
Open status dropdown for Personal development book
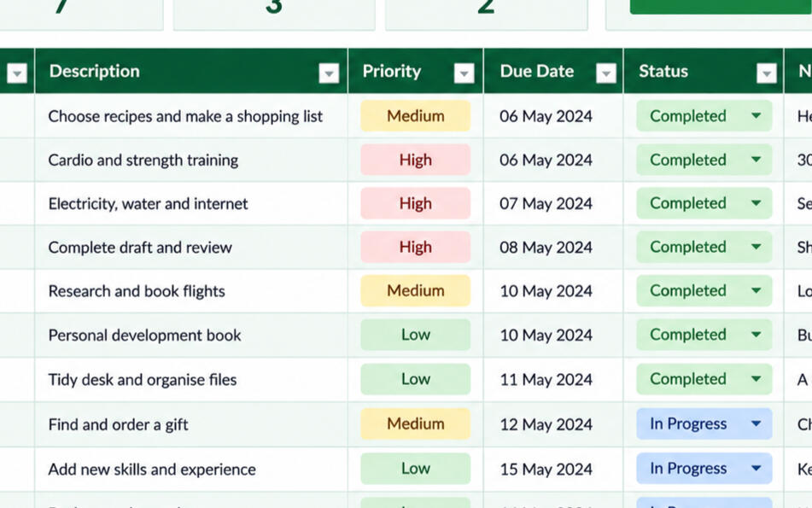[756, 335]
